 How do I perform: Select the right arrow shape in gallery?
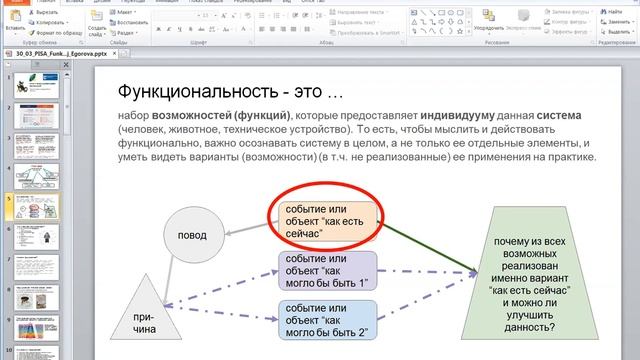442,22
